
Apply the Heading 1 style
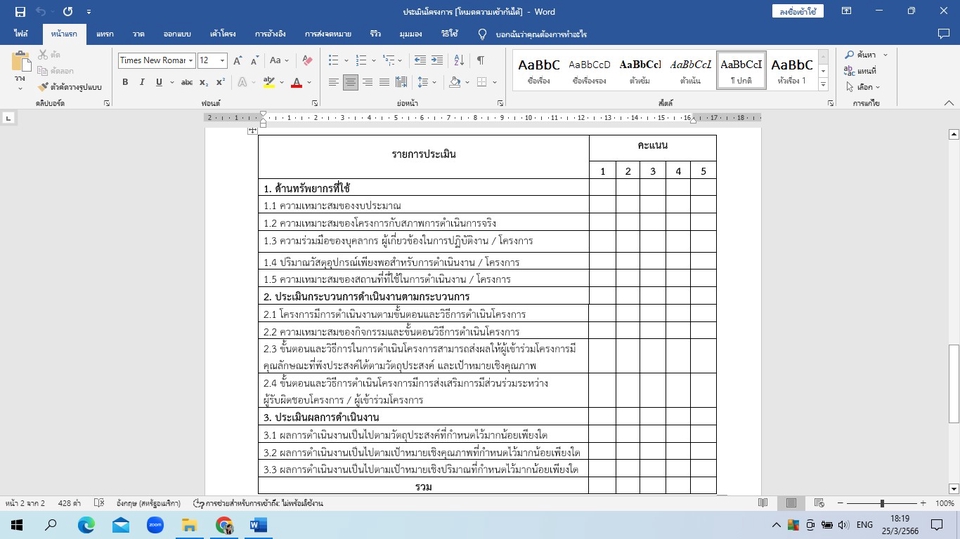[792, 70]
